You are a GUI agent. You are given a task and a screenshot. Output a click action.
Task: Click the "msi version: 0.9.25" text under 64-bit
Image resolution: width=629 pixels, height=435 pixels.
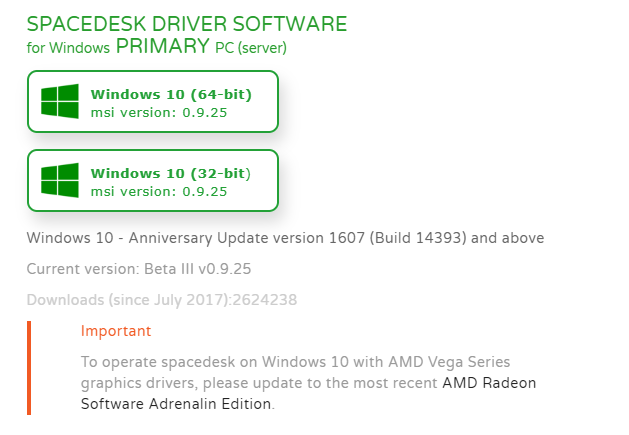point(159,113)
